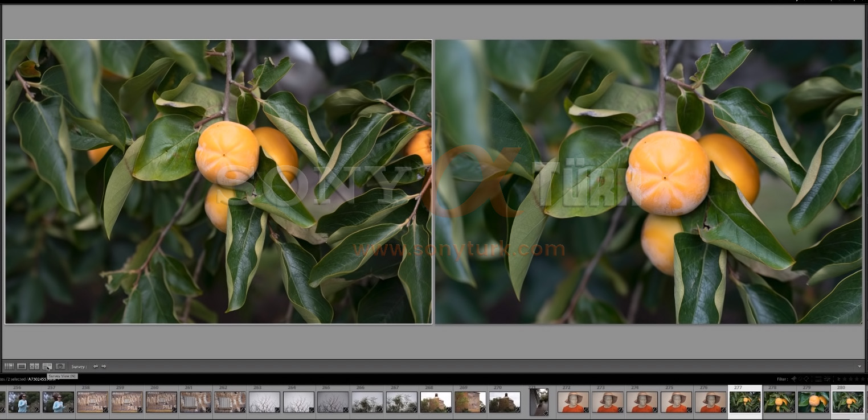Toggle the edited photos filter icon

[x=818, y=379]
